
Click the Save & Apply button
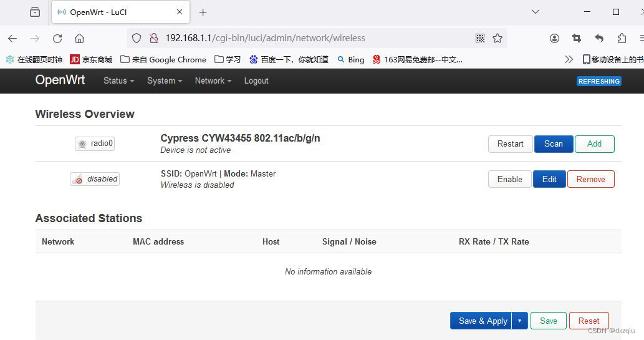pos(481,321)
